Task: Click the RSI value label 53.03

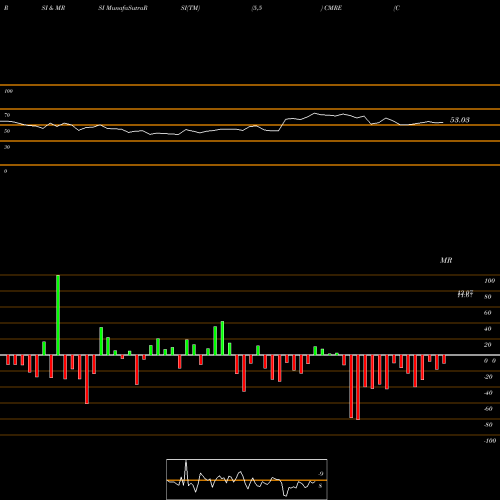Action: [x=460, y=120]
